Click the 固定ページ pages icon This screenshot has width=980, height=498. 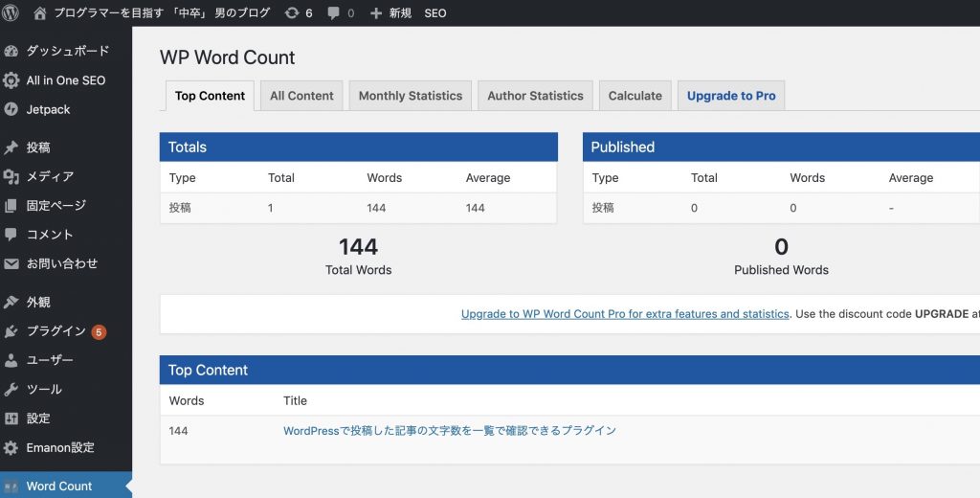[x=11, y=206]
